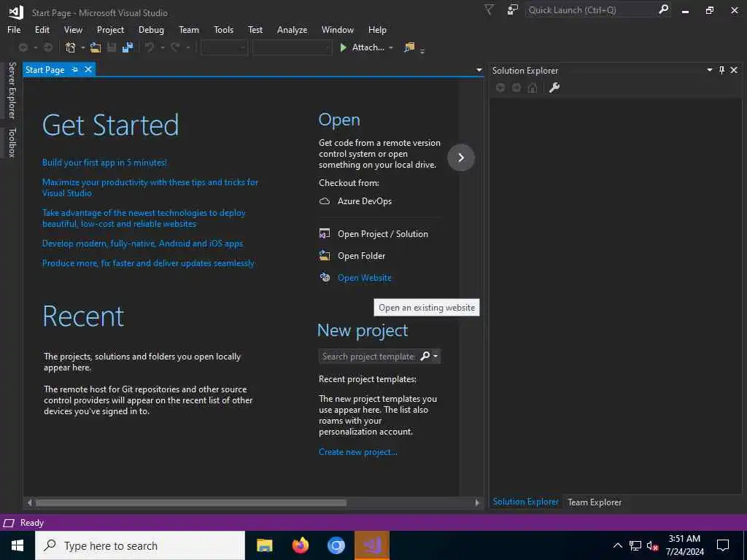Open the document tabs list dropdown arrow
747x560 pixels.
pyautogui.click(x=479, y=70)
